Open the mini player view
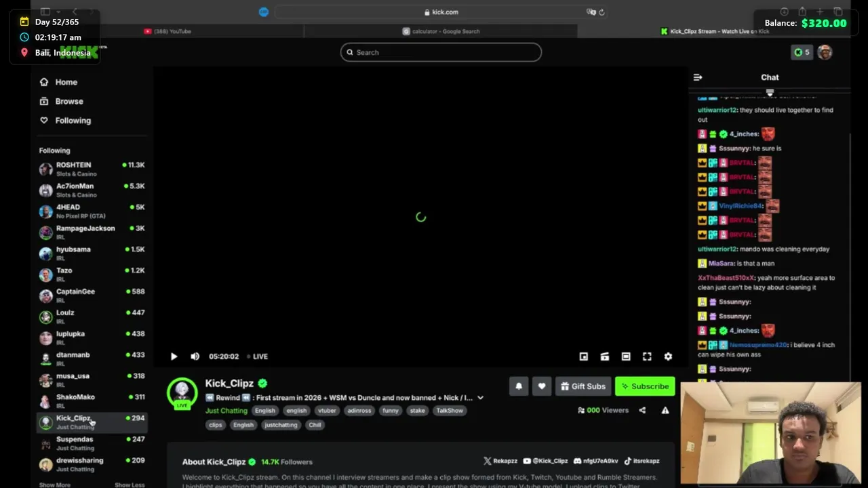Screen dimensions: 868x488 583,357
